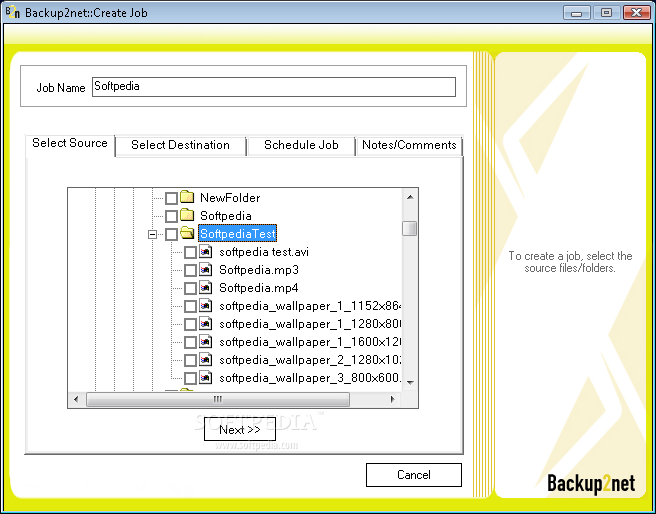The width and height of the screenshot is (656, 514).
Task: Click the Backup2net title bar app icon
Action: [x=13, y=12]
